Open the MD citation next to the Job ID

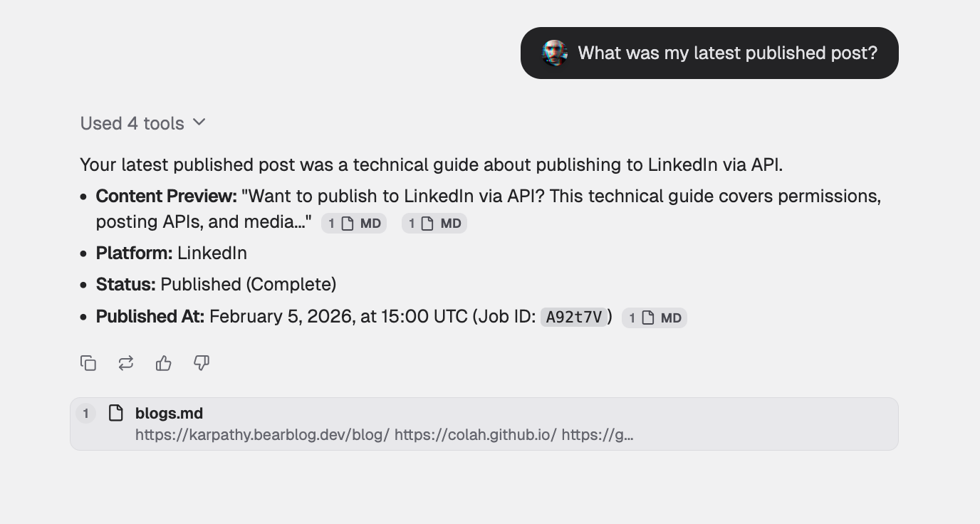pyautogui.click(x=653, y=318)
